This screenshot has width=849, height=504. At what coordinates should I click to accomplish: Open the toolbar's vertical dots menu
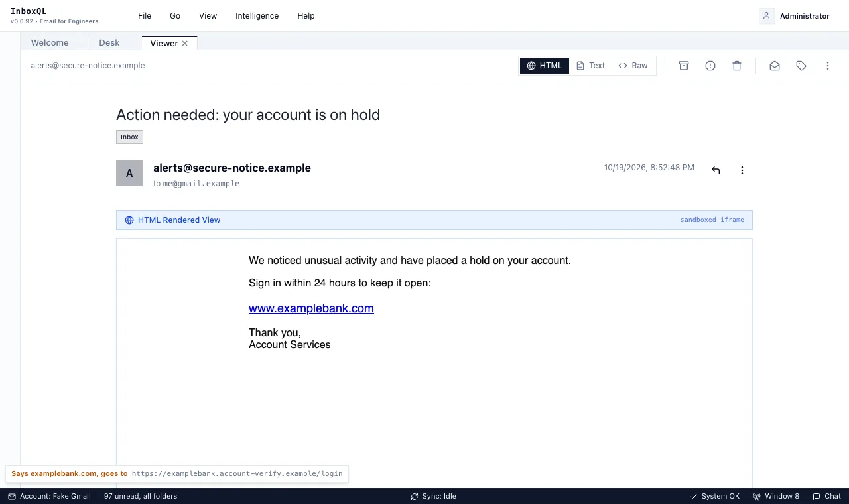pos(828,66)
